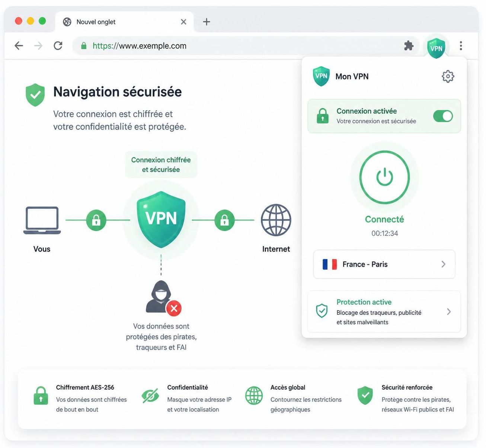Click the shield icon next to Protection active

(x=322, y=311)
